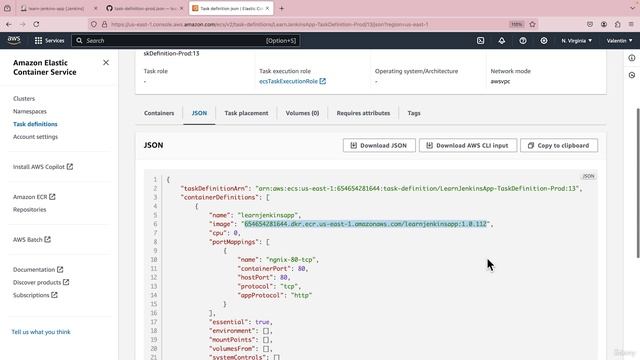Click the "name": "learnjenkinsapp" line
This screenshot has width=640, height=360.
(x=255, y=215)
